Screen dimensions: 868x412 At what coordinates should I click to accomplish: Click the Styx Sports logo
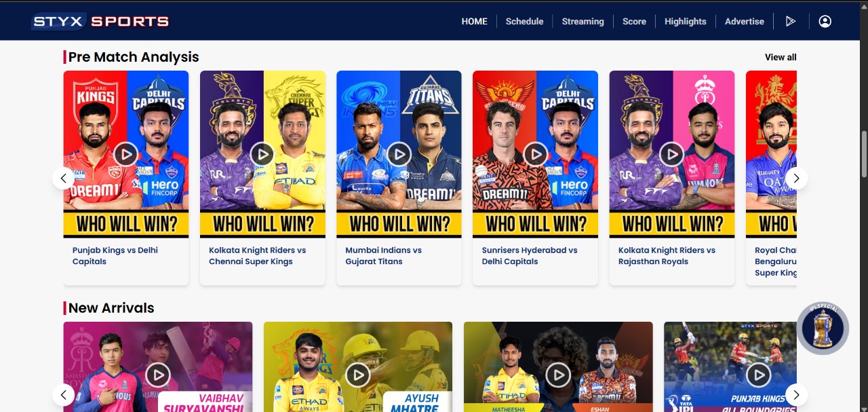(x=100, y=21)
